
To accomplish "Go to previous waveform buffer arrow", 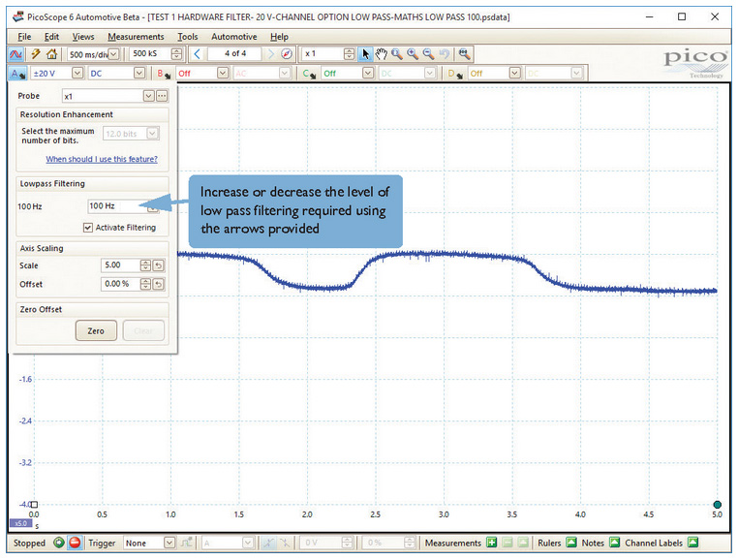I will coord(198,53).
